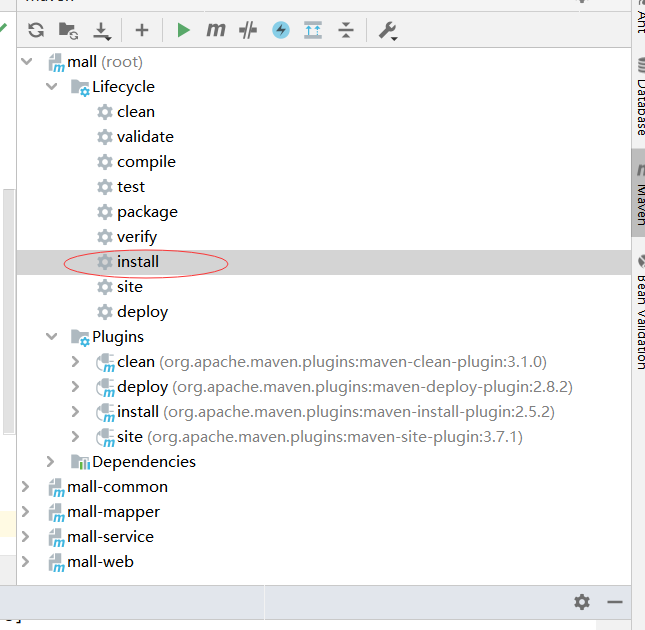
Task: Select maven-deploy-plugin:2.8.2 entry
Action: (x=345, y=387)
